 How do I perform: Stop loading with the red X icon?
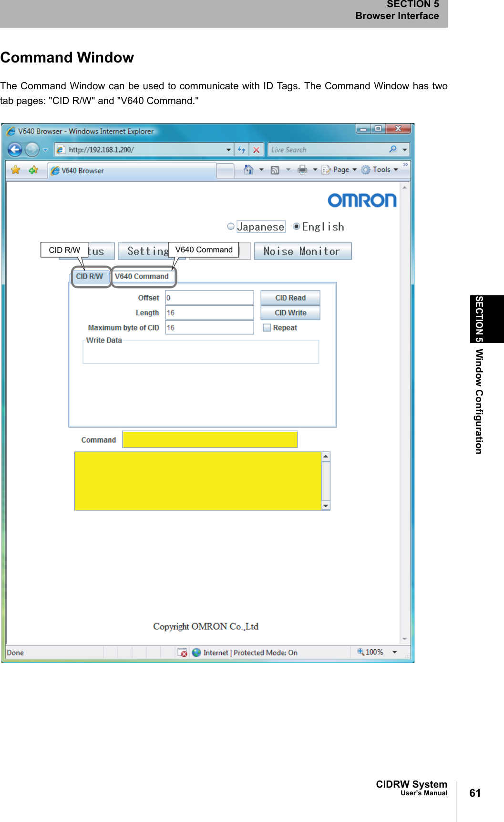pyautogui.click(x=257, y=150)
